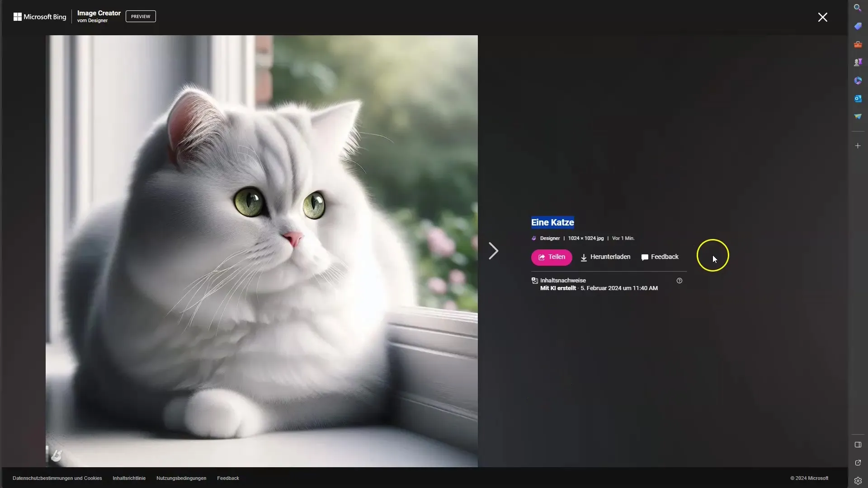
Task: Click the close X button top right
Action: 823,17
